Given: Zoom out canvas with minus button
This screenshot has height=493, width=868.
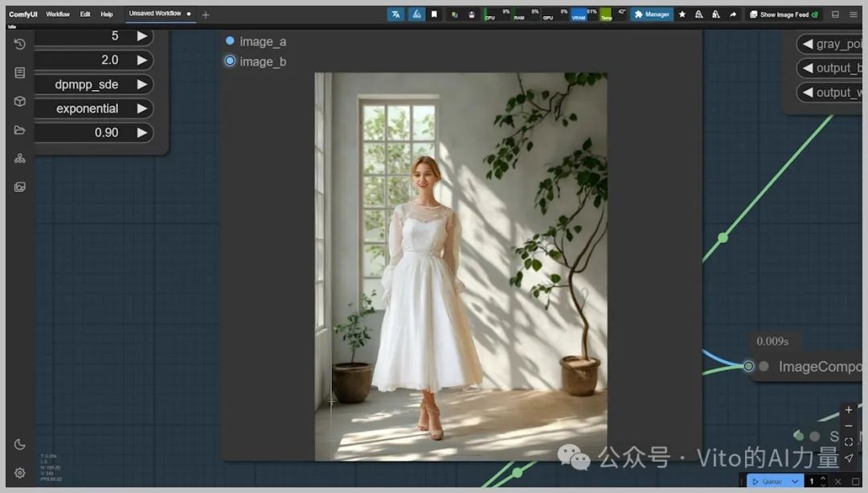Looking at the screenshot, I should pos(849,426).
